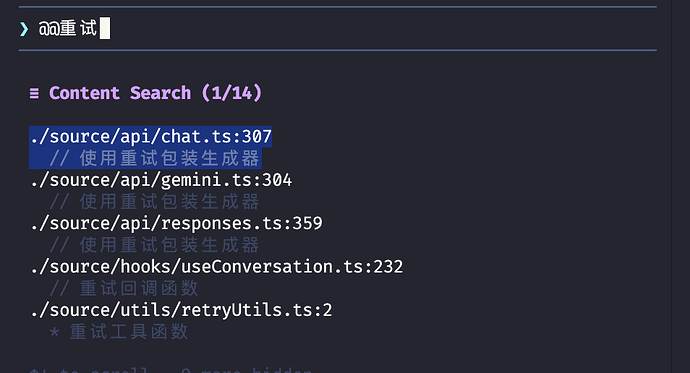Screen dimensions: 690x373
Task: Click the line number 307 in first result
Action: [257, 136]
